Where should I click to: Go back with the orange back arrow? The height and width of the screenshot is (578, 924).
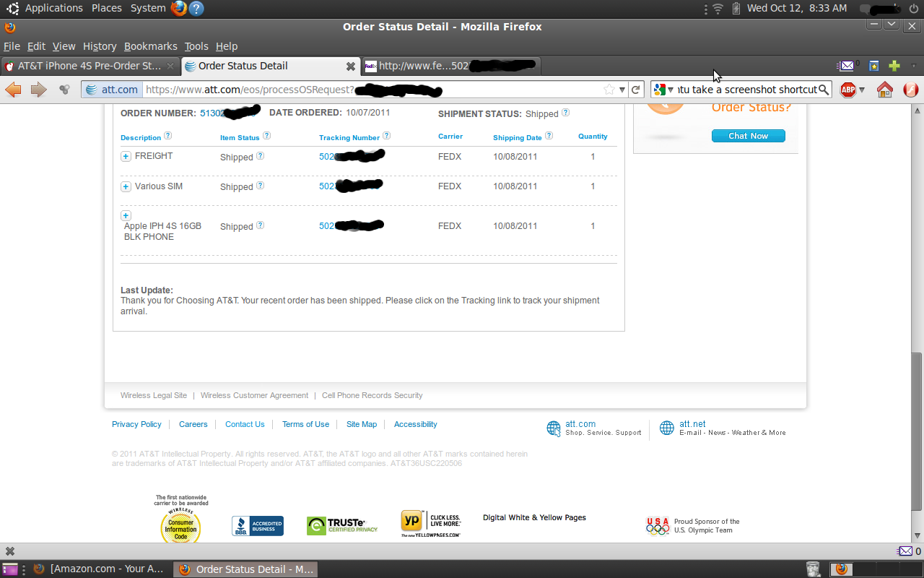(14, 90)
